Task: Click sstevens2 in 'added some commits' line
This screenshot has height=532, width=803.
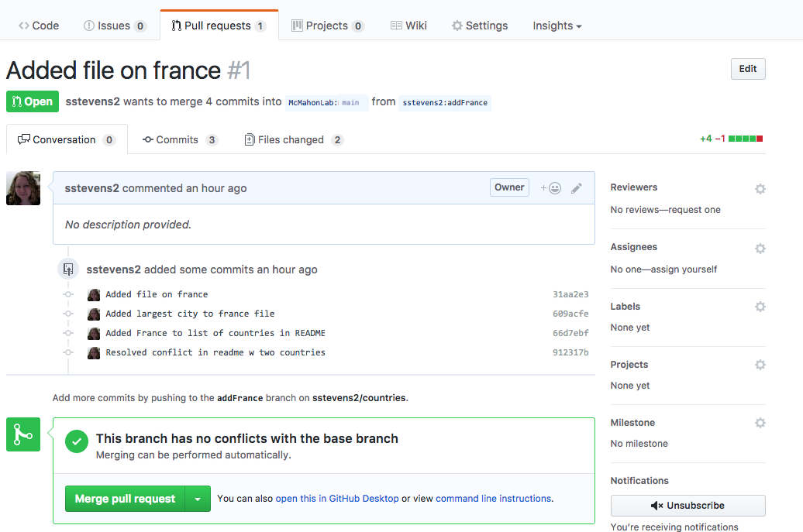Action: coord(113,269)
